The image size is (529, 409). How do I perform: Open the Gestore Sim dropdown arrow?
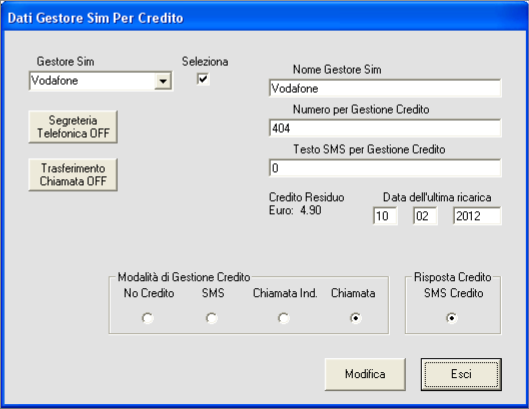[x=163, y=81]
